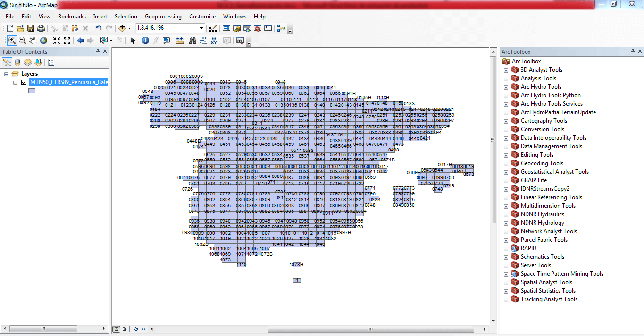Collapse the Layers data frame
Screen dimensions: 644x336
point(7,74)
